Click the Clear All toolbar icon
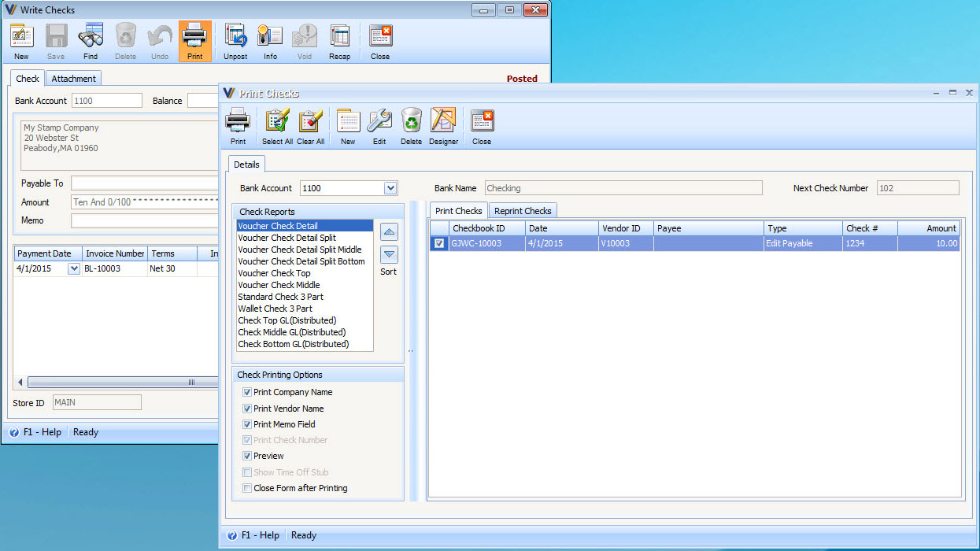The height and width of the screenshot is (551, 980). pyautogui.click(x=310, y=126)
